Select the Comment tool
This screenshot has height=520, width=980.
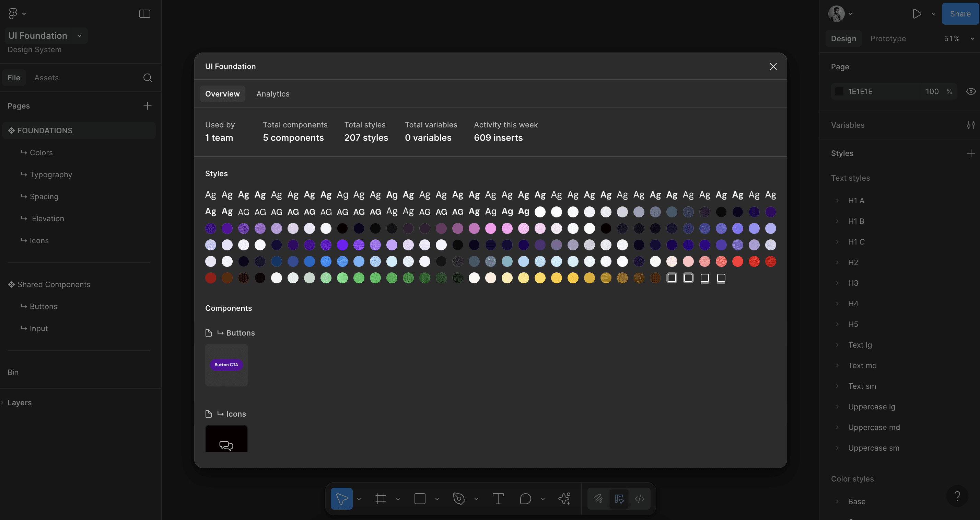click(x=525, y=498)
